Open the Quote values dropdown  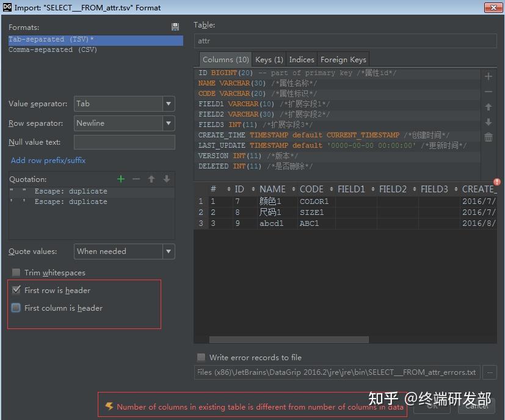(170, 252)
